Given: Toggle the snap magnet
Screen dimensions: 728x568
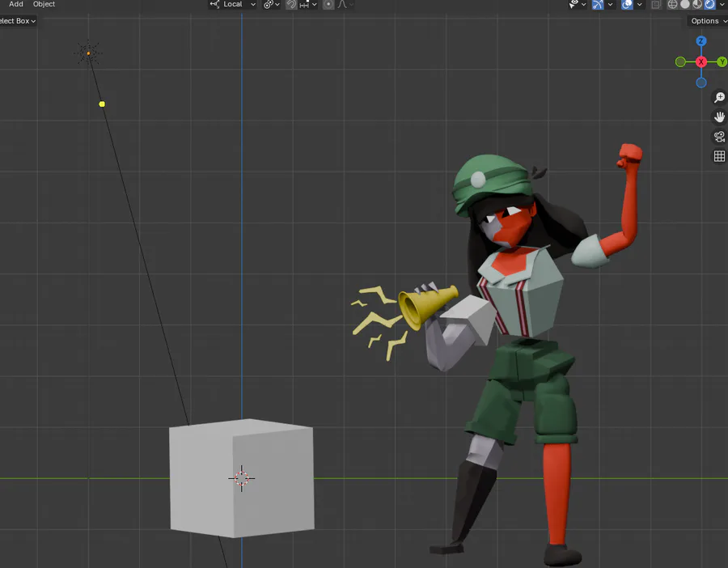Looking at the screenshot, I should (291, 4).
